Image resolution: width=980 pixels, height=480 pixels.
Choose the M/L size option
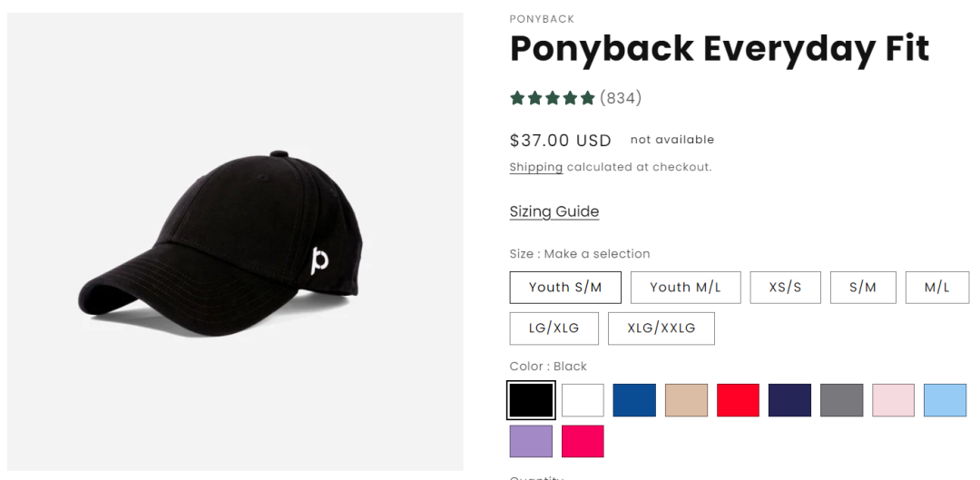pos(936,287)
